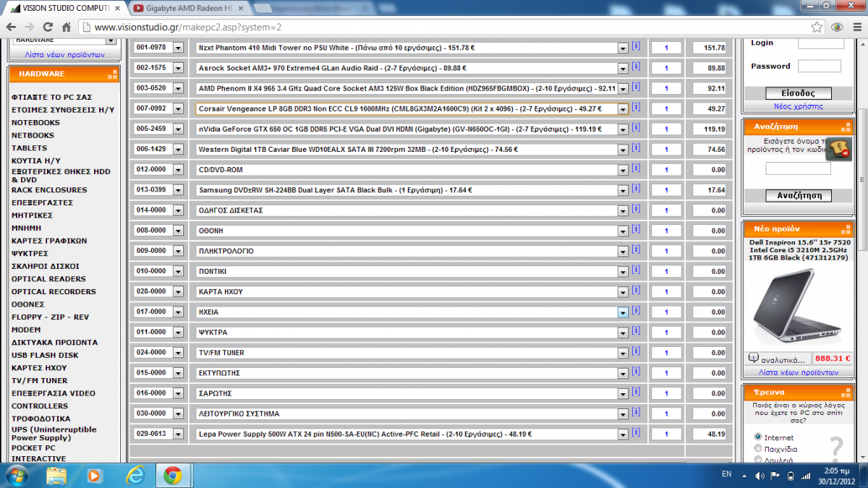Click the Login input field

(x=821, y=43)
